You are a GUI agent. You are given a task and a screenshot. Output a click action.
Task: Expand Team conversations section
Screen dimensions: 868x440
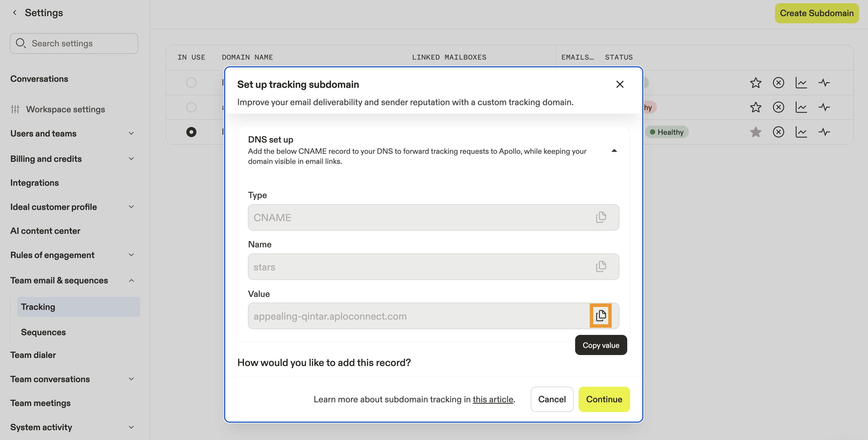(131, 379)
